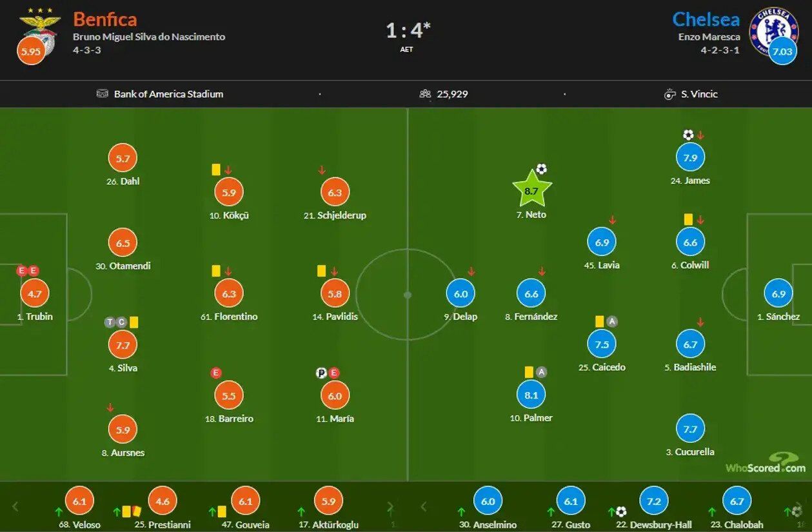Select Neto's green star rating badge

tap(531, 190)
